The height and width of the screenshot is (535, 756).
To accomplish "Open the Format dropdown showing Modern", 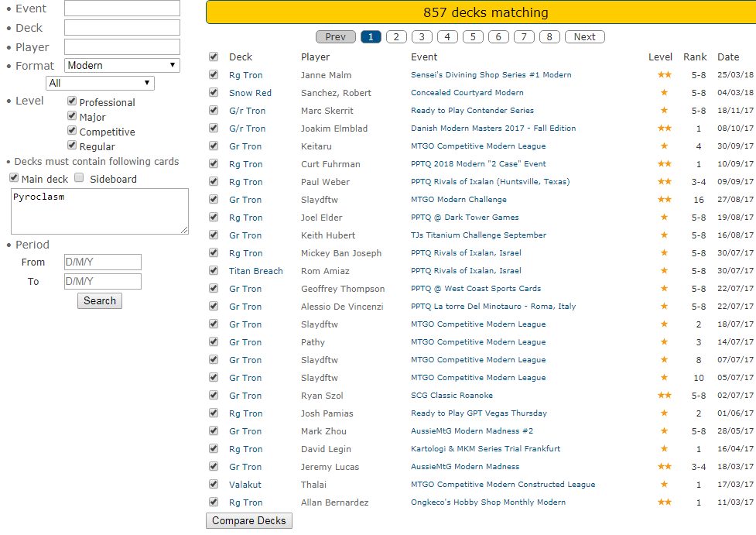I will tap(122, 65).
